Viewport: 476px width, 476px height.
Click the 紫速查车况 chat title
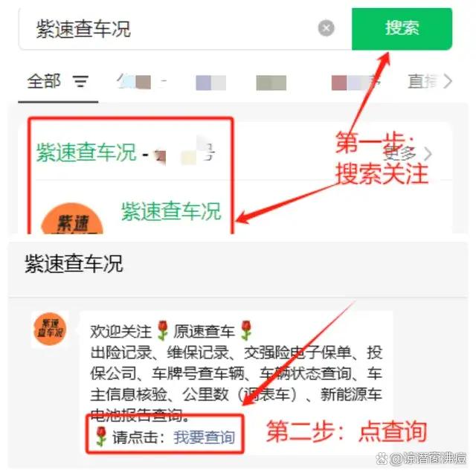[74, 263]
